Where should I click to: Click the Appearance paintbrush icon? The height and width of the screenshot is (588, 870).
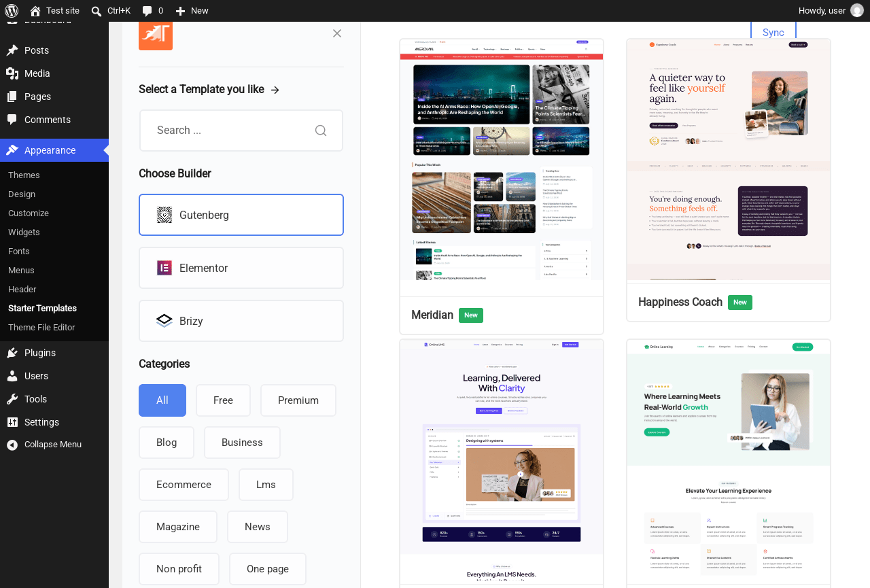[12, 150]
